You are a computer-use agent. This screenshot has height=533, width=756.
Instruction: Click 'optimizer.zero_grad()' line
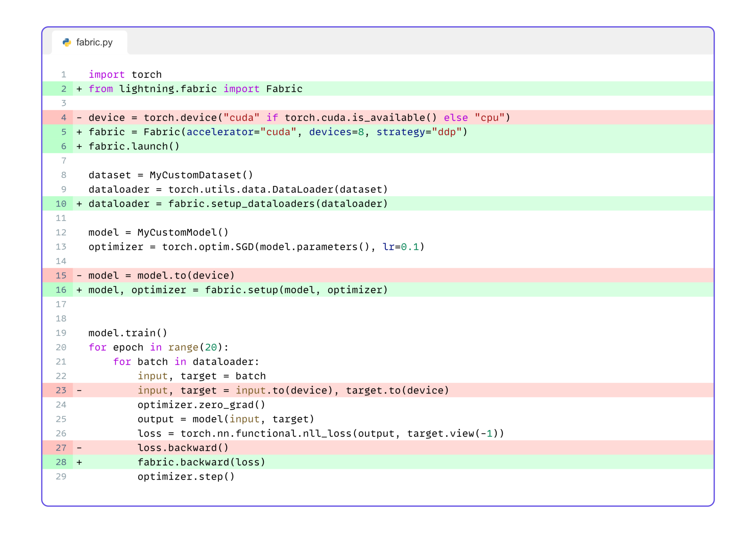pyautogui.click(x=202, y=405)
